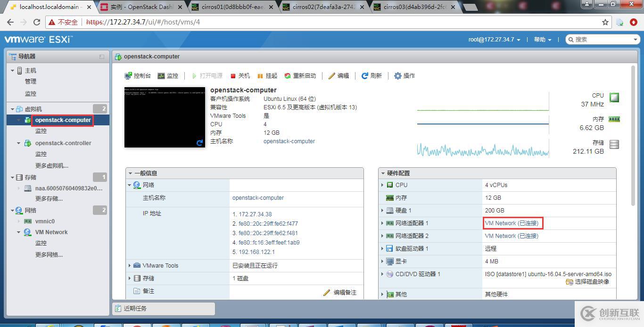Click the 内存 memory module icon
Image resolution: width=644 pixels, height=327 pixels.
(x=614, y=119)
